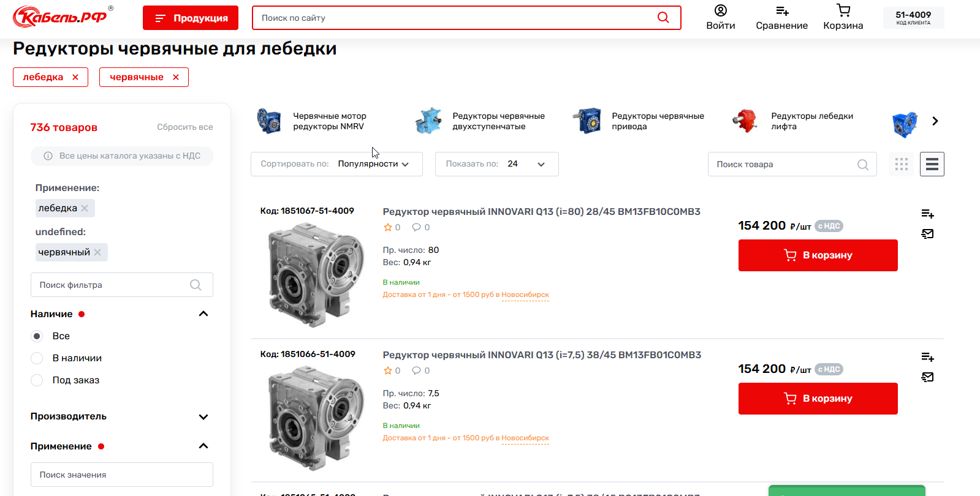Open Редукторы лебедки лифта category image
This screenshot has height=496, width=980.
click(746, 121)
